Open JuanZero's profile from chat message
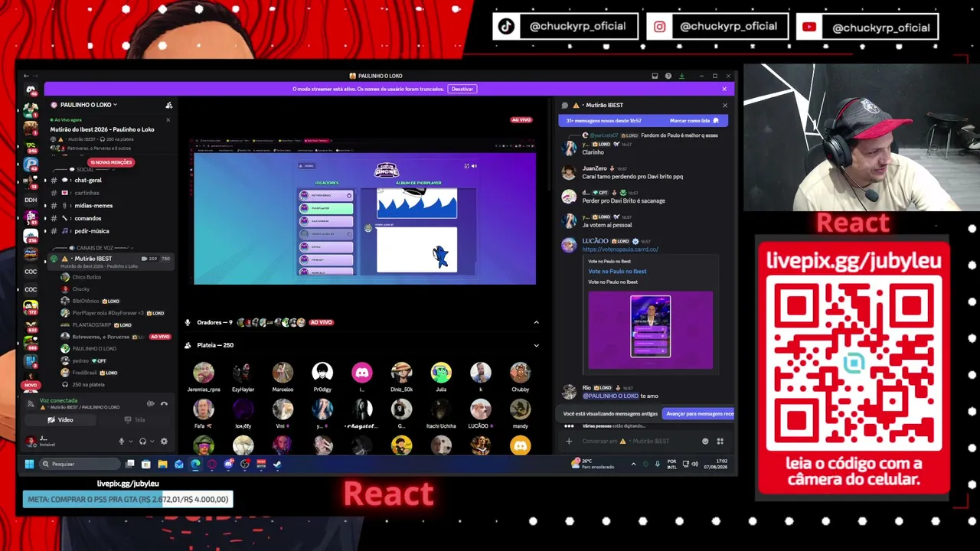The width and height of the screenshot is (980, 551). [x=595, y=168]
